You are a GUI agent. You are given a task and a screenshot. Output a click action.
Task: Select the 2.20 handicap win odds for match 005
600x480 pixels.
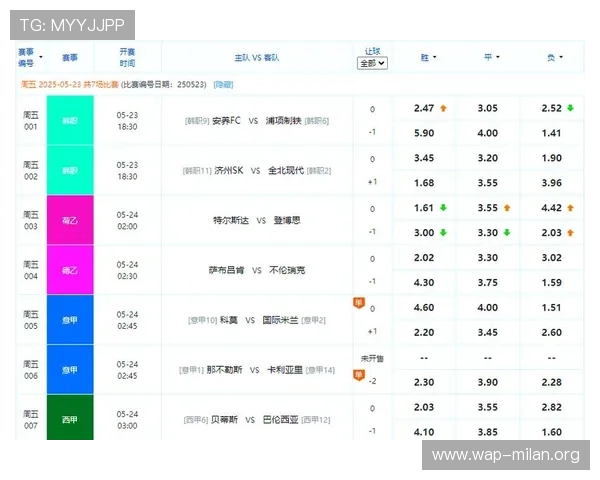click(424, 332)
